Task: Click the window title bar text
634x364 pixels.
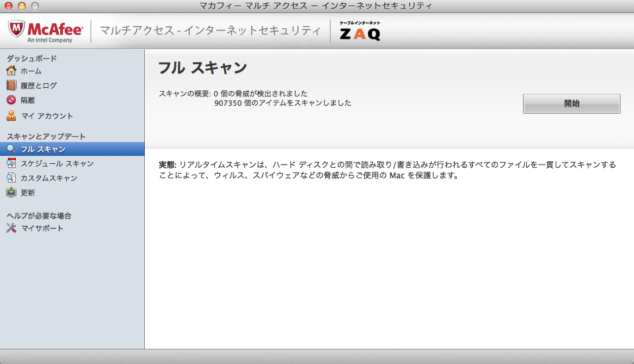Action: (316, 6)
